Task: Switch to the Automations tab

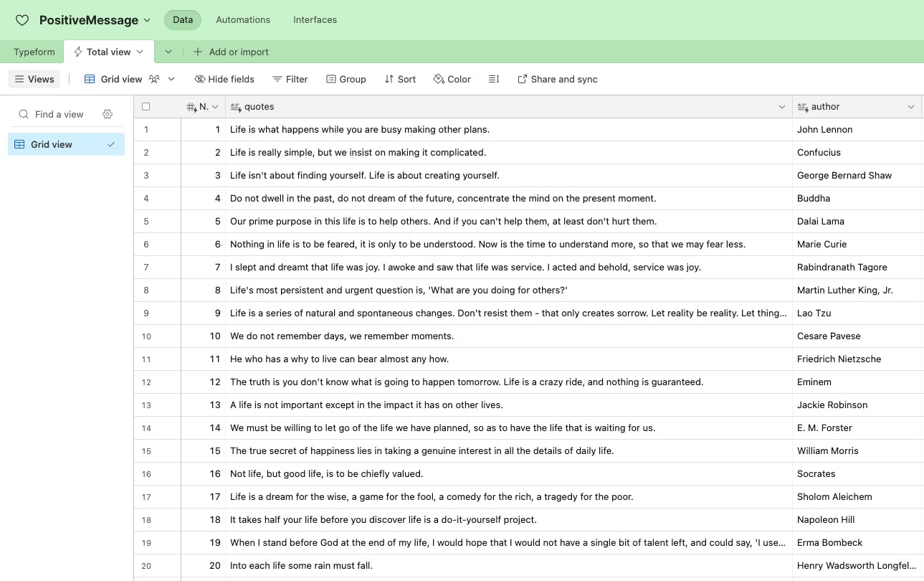Action: pos(243,20)
